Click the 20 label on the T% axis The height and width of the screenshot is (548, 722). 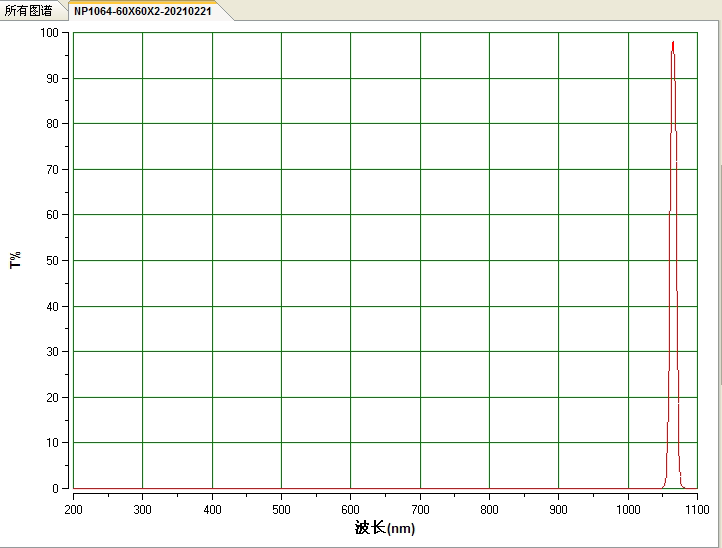(52, 397)
